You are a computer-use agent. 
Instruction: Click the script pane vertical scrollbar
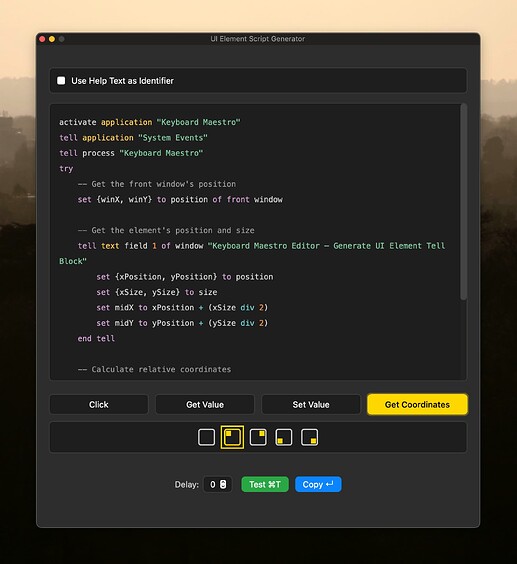[463, 201]
